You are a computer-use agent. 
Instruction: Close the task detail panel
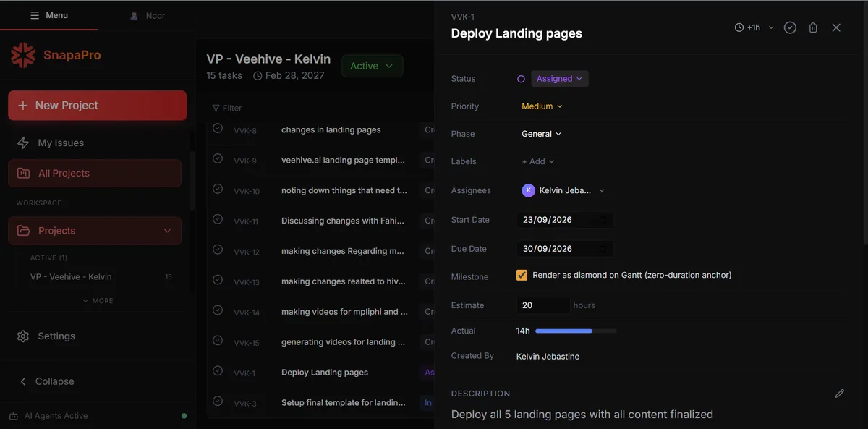(x=836, y=27)
